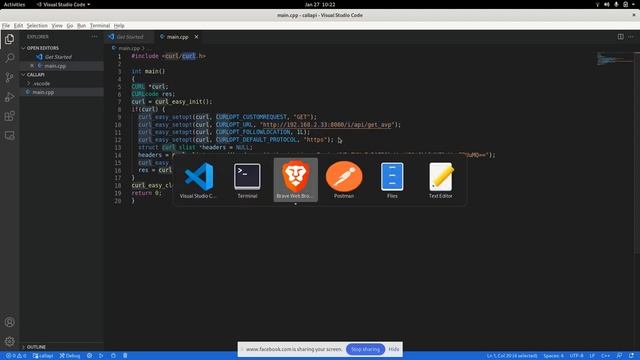Click the Debug status bar item
The image size is (640, 360).
[x=70, y=356]
